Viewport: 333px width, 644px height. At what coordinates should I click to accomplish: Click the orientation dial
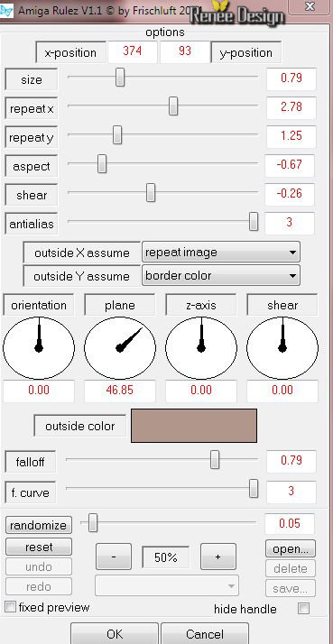tap(39, 347)
